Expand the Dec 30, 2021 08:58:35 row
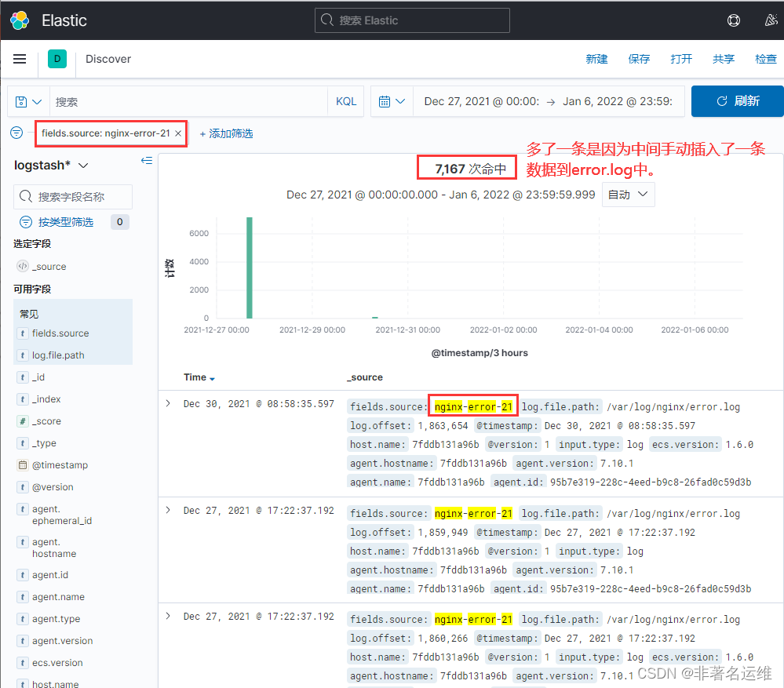 [168, 403]
